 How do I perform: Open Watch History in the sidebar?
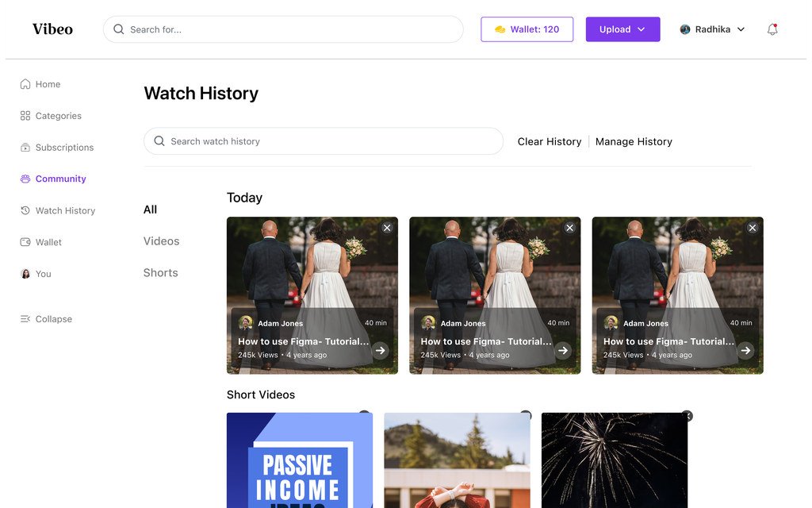(x=57, y=210)
